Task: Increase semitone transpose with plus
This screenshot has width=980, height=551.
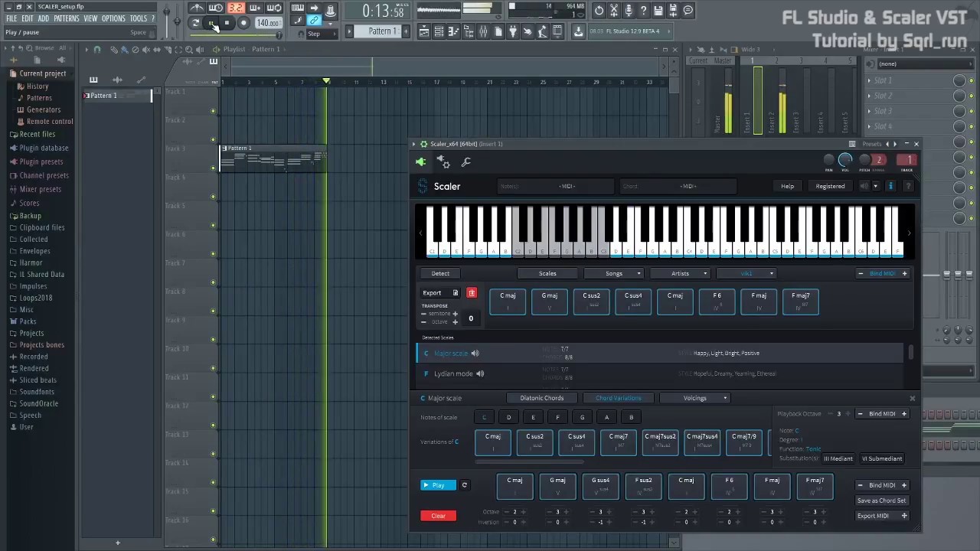Action: [x=455, y=314]
